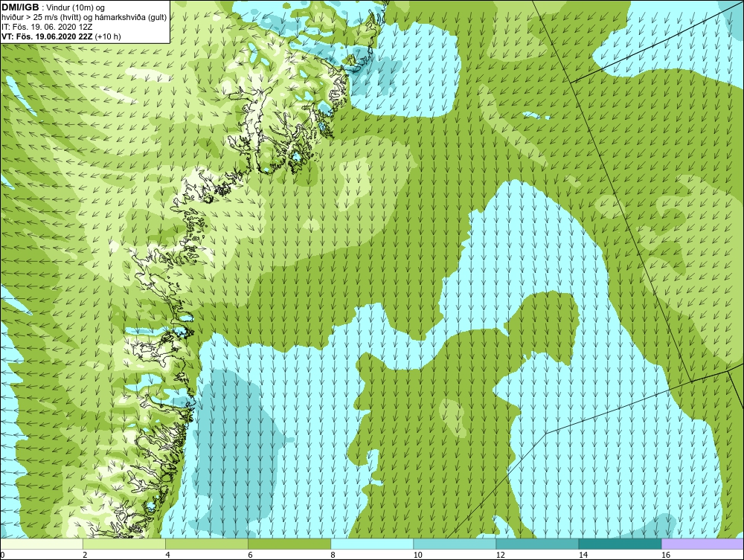Click the legend value label '2'
744x560 pixels.
tap(85, 555)
